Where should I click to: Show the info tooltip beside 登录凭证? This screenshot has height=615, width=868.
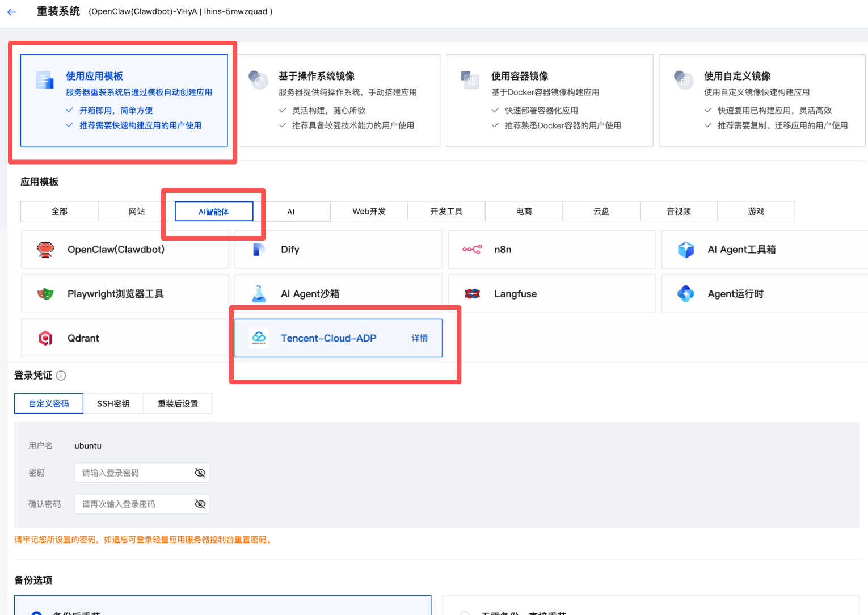click(61, 376)
